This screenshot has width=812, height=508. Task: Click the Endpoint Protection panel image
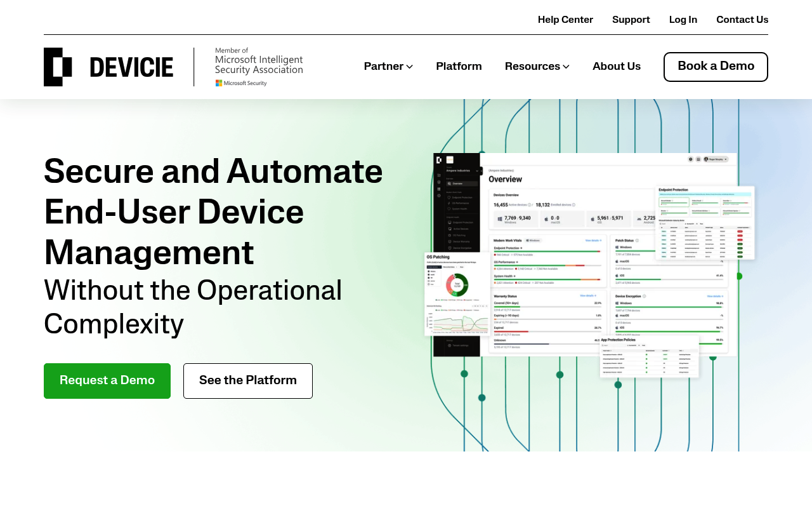coord(705,222)
